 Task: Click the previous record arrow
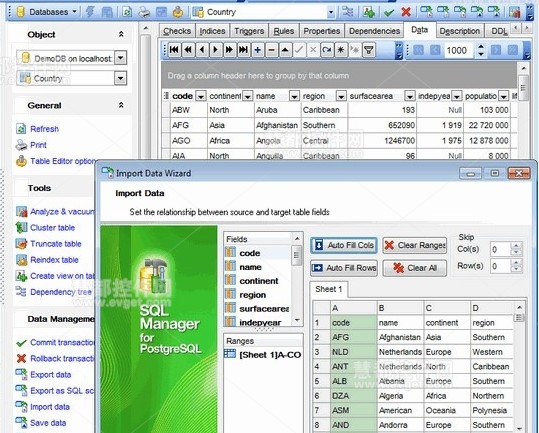pyautogui.click(x=202, y=51)
